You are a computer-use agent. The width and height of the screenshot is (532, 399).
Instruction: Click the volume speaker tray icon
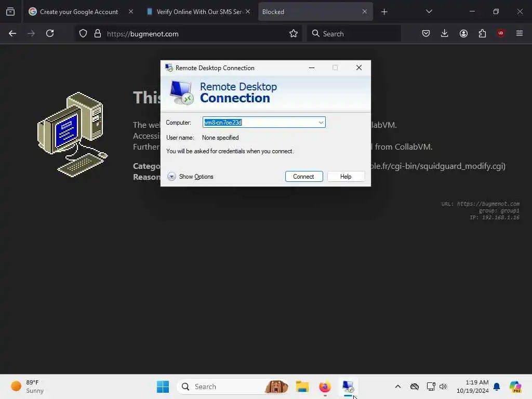pos(443,387)
